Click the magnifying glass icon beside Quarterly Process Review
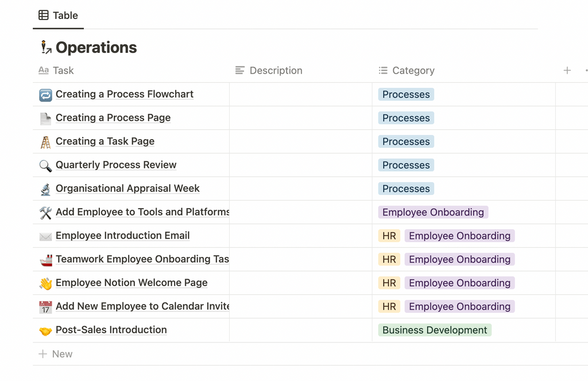The width and height of the screenshot is (588, 381). point(45,166)
